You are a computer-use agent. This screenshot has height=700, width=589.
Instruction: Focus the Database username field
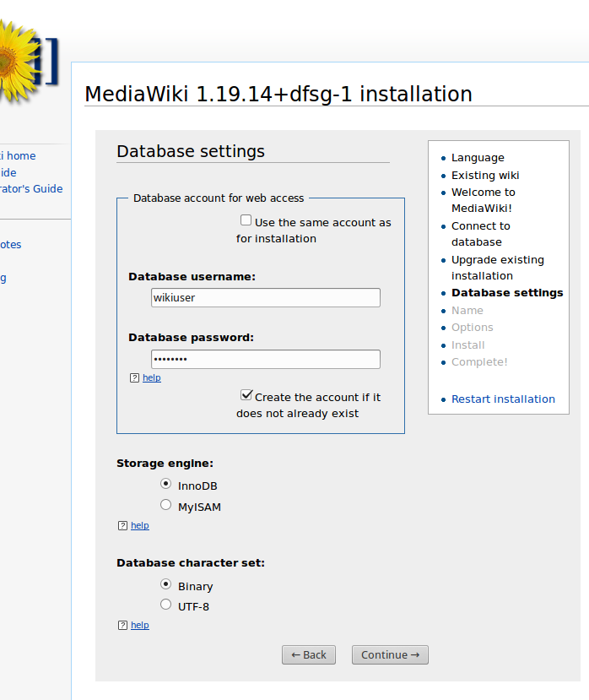[x=266, y=298]
